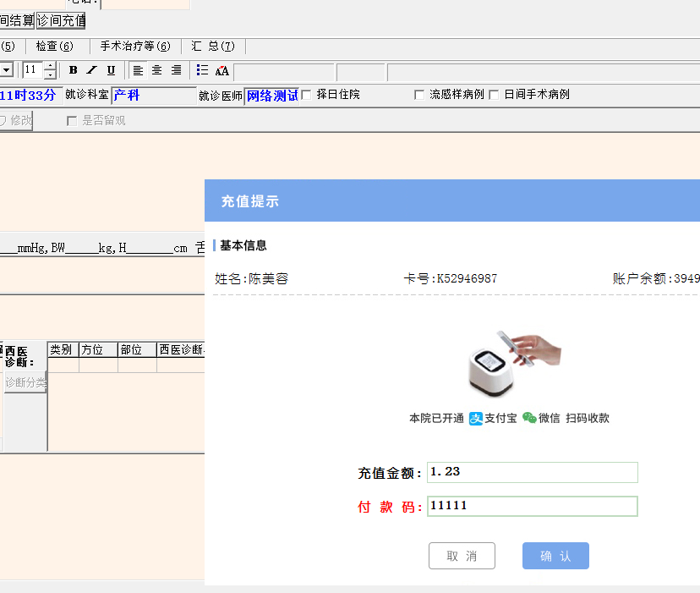The width and height of the screenshot is (700, 593).
Task: Click the wide empty toolbar text box
Action: [x=544, y=73]
